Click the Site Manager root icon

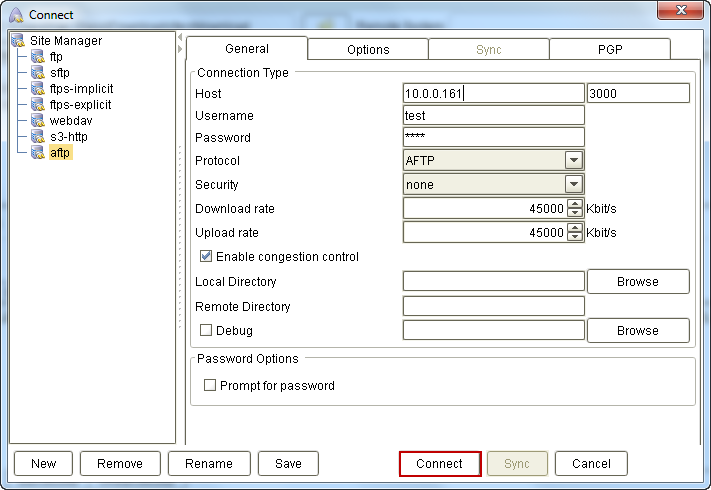[18, 41]
